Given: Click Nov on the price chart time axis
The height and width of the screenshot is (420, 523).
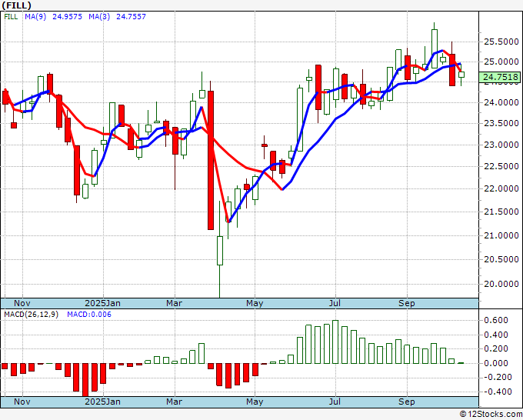Looking at the screenshot, I should 22,303.
